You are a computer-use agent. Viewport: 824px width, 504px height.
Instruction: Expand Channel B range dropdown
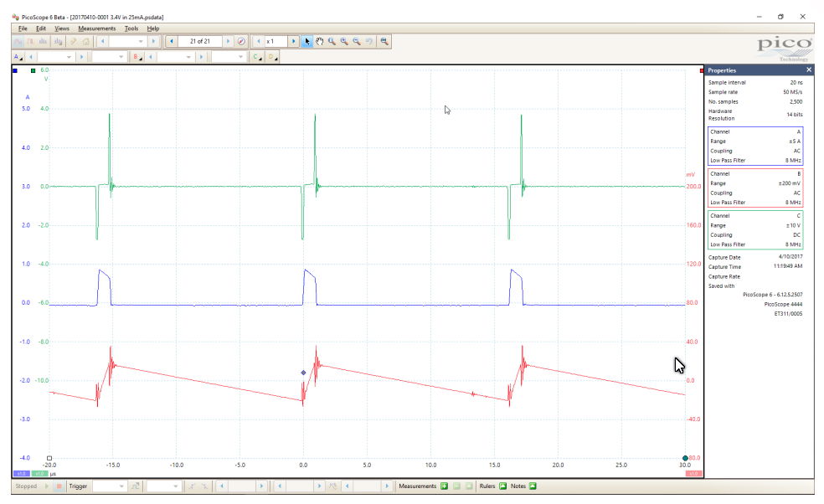pyautogui.click(x=188, y=57)
